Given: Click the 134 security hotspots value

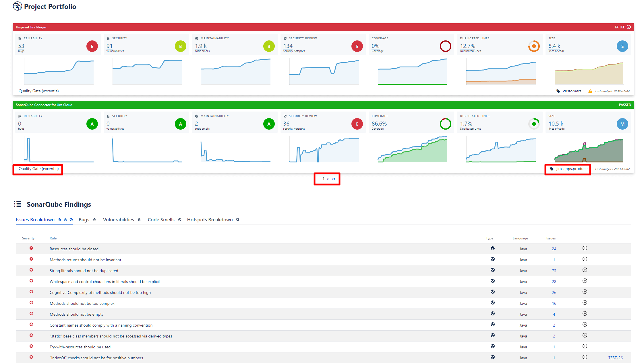Looking at the screenshot, I should pos(288,46).
